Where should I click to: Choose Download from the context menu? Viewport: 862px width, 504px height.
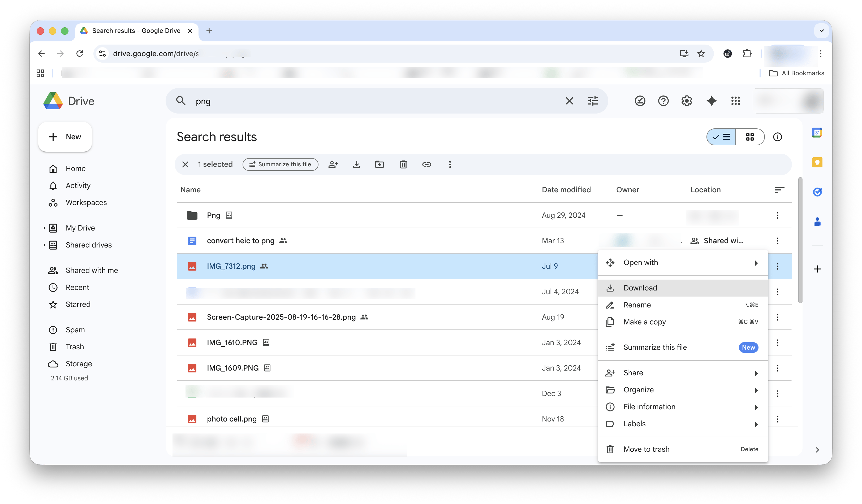coord(640,288)
